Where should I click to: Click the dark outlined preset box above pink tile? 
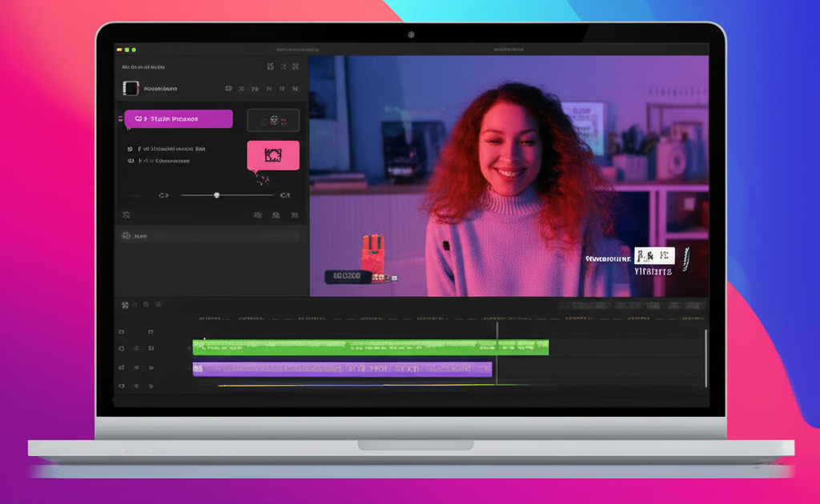point(273,121)
